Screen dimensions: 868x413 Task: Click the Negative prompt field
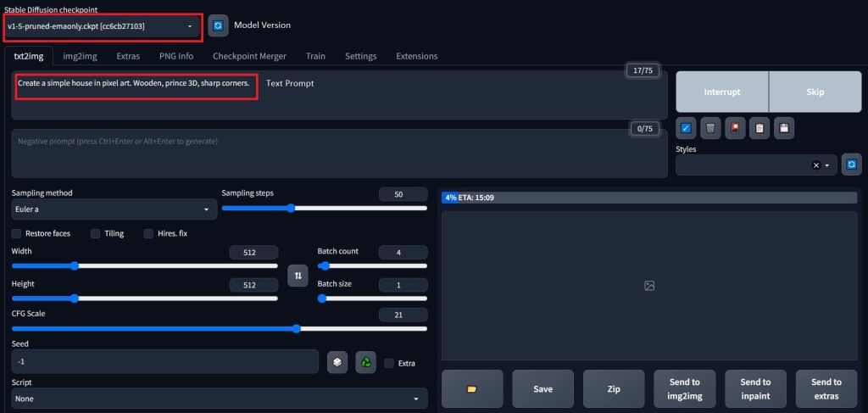coord(339,153)
